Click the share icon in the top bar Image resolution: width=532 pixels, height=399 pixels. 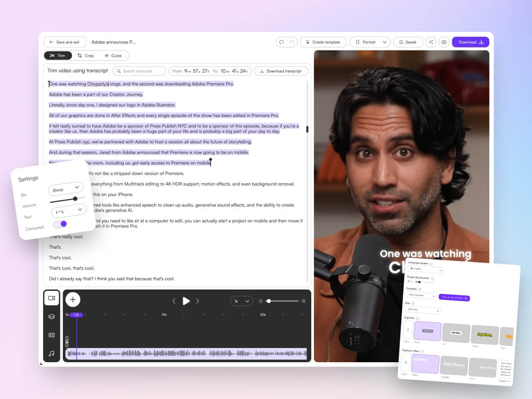click(430, 42)
